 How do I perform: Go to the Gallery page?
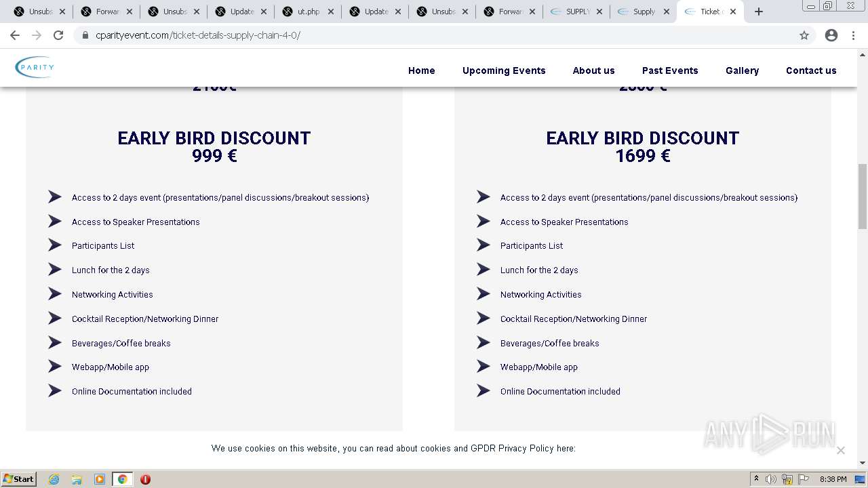[x=742, y=70]
